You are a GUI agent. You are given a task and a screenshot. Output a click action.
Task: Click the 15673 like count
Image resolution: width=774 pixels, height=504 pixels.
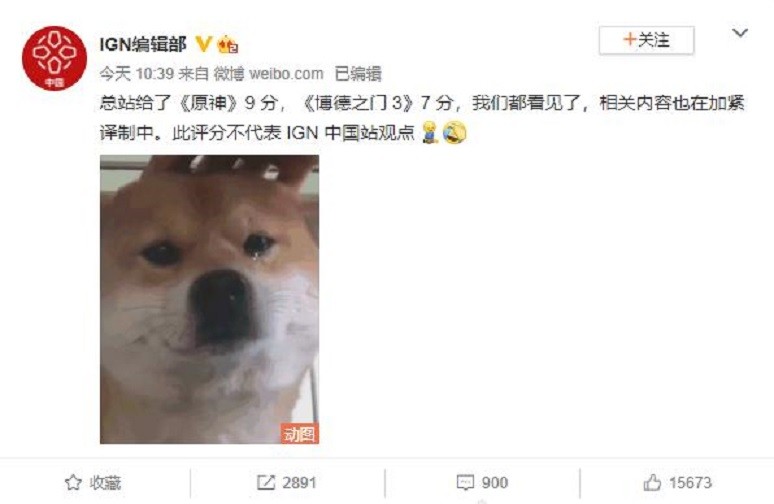[691, 482]
